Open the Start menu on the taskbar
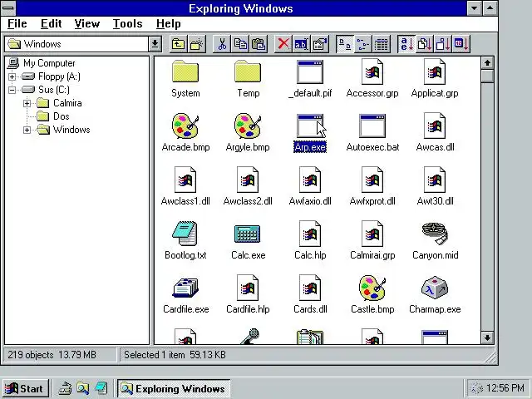Screen dimensions: 532x399 pos(25,388)
